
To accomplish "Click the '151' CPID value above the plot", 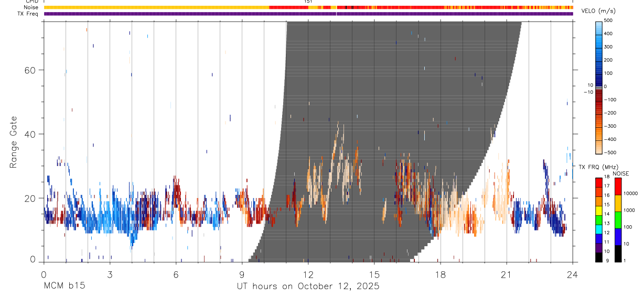I will coord(308,2).
